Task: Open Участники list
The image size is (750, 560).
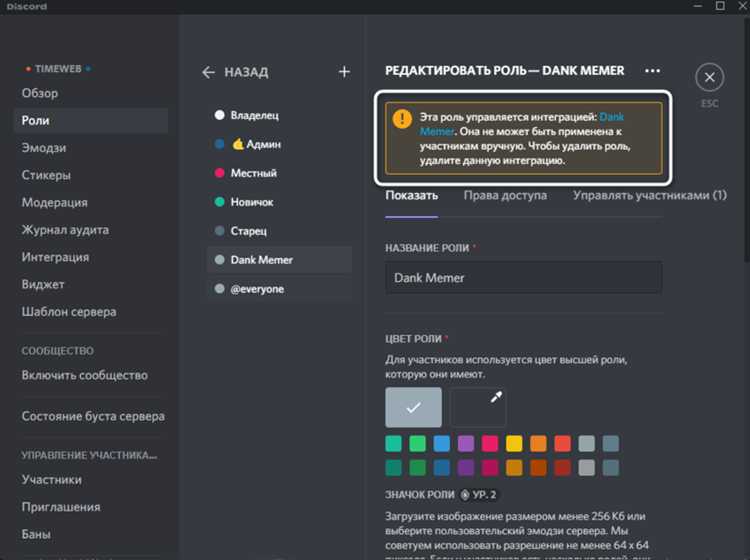Action: pos(91,480)
